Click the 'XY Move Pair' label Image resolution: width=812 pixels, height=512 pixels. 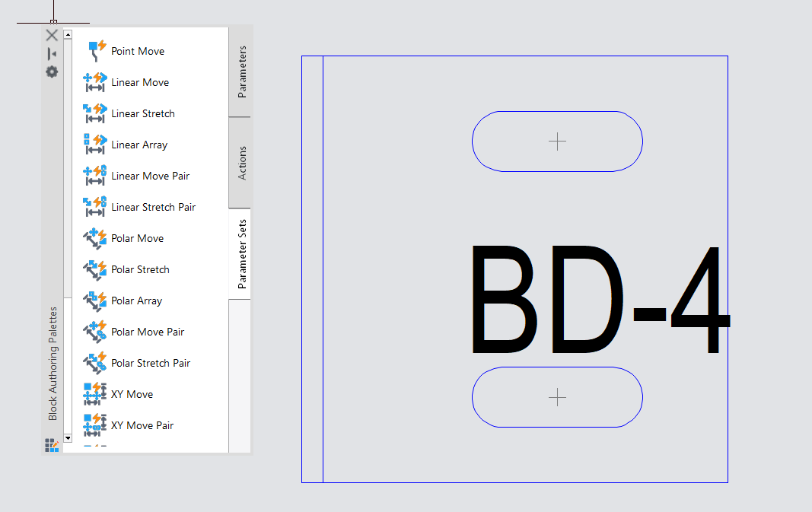142,425
